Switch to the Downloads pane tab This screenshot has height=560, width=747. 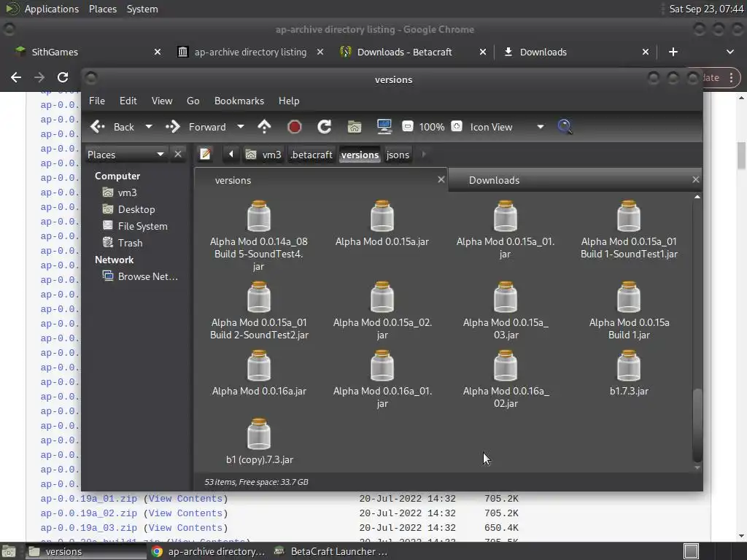pos(575,180)
